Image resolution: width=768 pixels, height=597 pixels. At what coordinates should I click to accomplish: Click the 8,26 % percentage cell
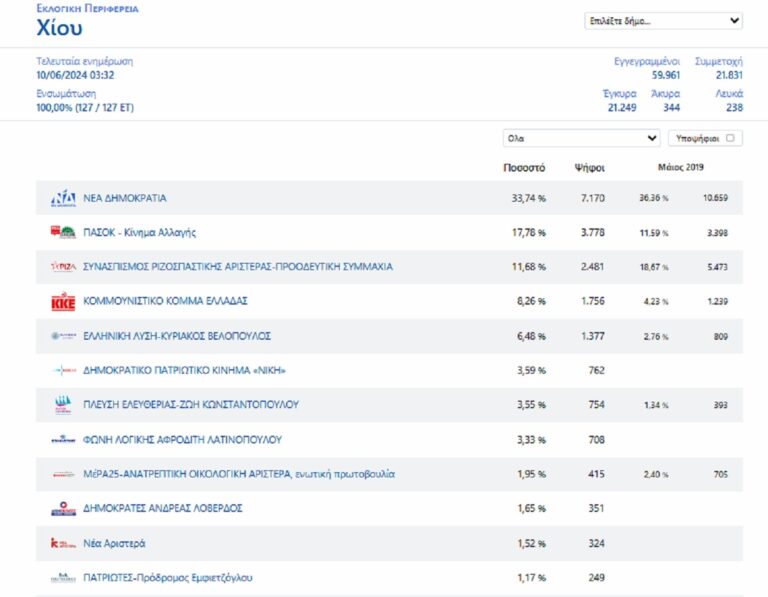pos(531,301)
